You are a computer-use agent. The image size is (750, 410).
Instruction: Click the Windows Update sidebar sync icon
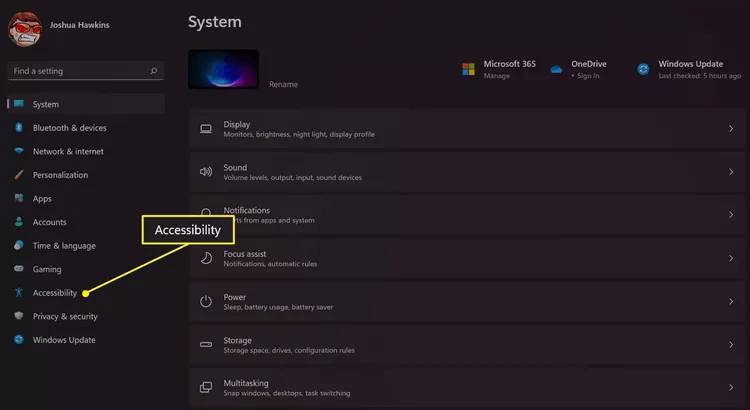tap(19, 339)
